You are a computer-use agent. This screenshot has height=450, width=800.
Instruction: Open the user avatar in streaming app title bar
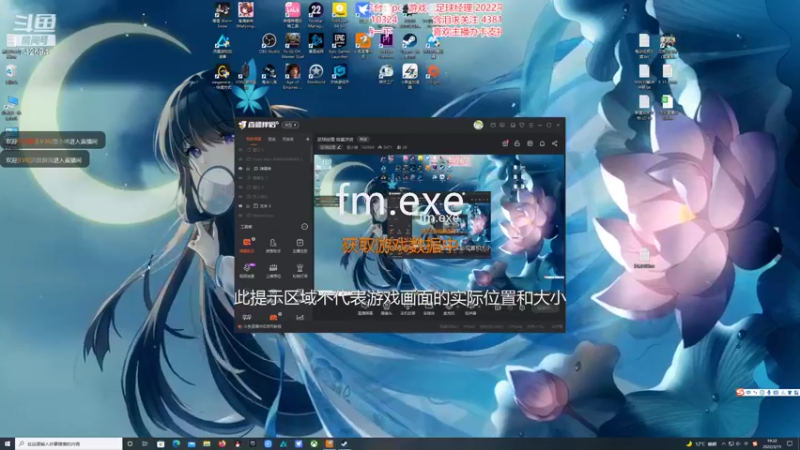[478, 125]
